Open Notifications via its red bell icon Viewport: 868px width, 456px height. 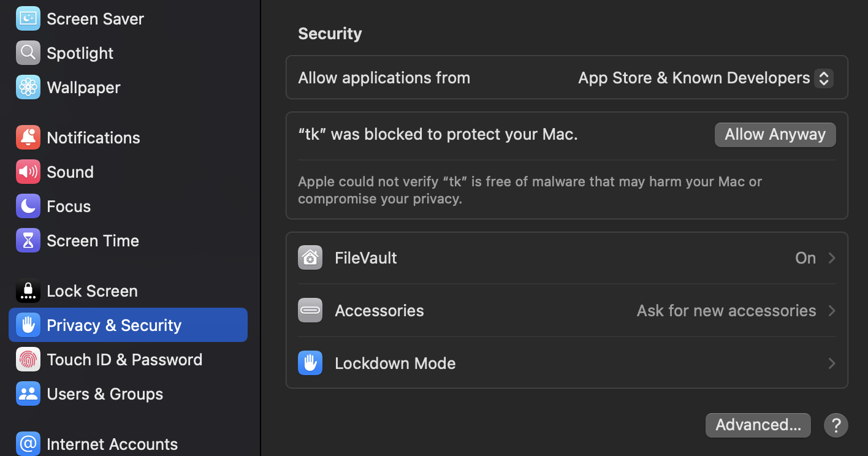coord(28,137)
